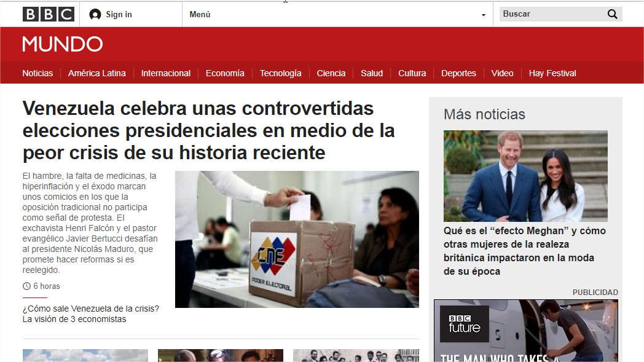Click the 6 horas timestamp
The image size is (644, 362).
click(x=47, y=286)
